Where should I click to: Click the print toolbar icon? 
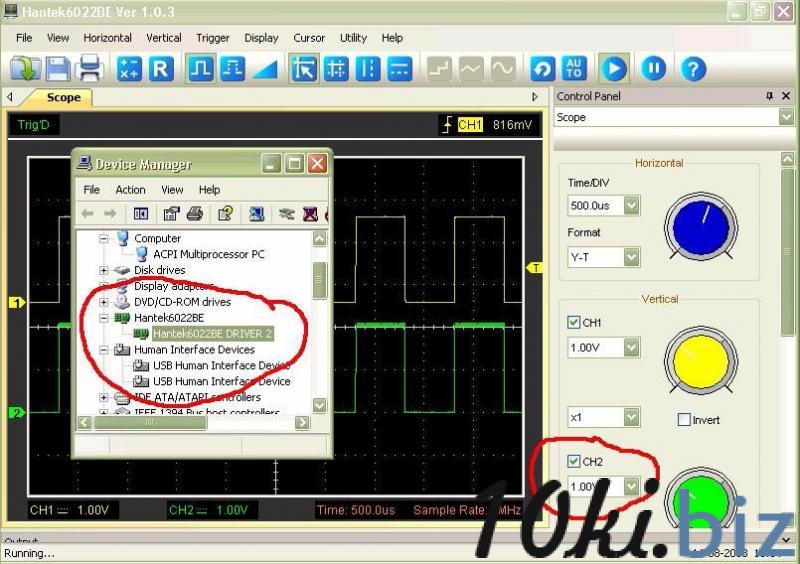point(90,68)
